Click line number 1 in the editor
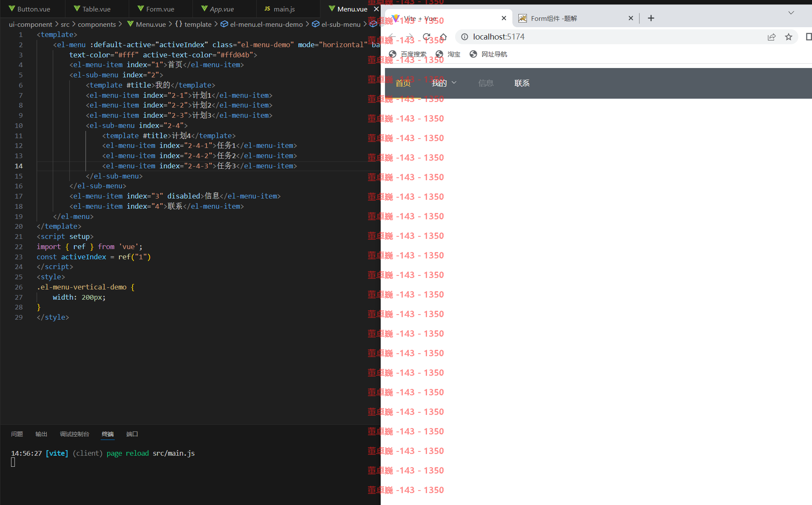Image resolution: width=812 pixels, height=505 pixels. [x=20, y=34]
